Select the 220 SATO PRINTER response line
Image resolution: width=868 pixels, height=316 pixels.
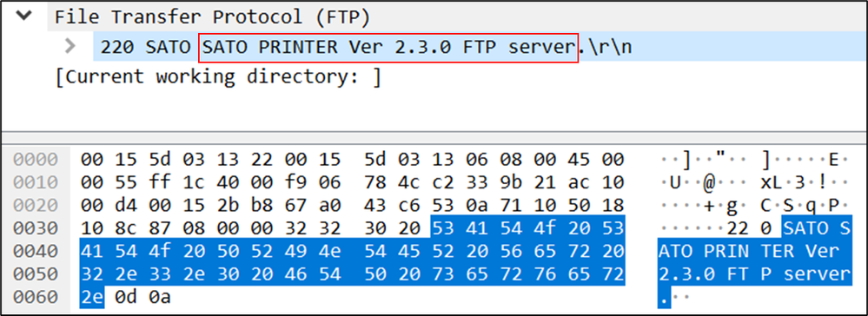pyautogui.click(x=366, y=47)
